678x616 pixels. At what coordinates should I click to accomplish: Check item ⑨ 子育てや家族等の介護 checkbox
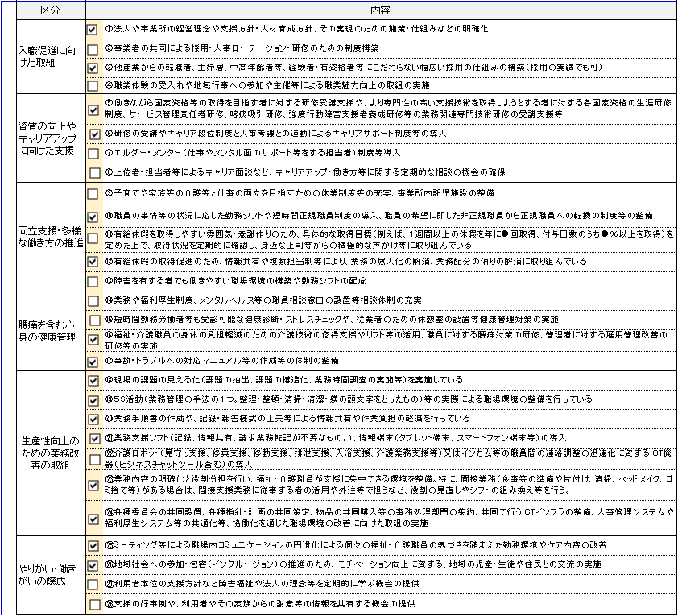coord(93,193)
